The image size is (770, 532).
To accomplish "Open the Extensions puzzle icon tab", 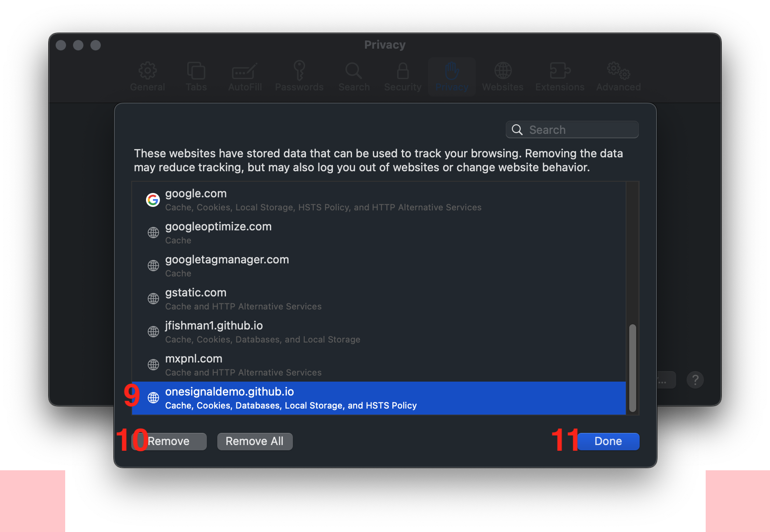I will click(x=560, y=76).
